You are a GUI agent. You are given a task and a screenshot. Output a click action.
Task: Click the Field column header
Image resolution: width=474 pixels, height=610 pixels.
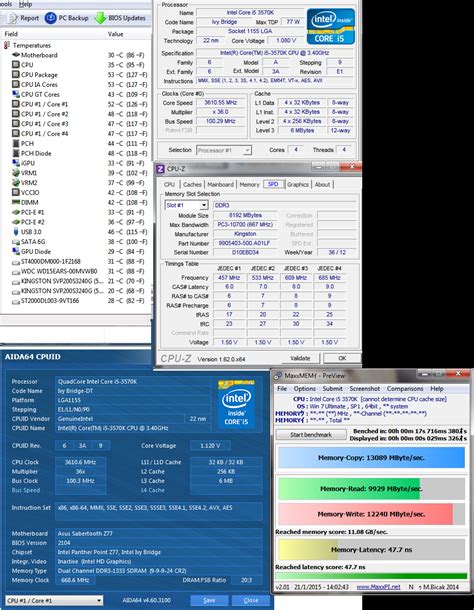11,34
